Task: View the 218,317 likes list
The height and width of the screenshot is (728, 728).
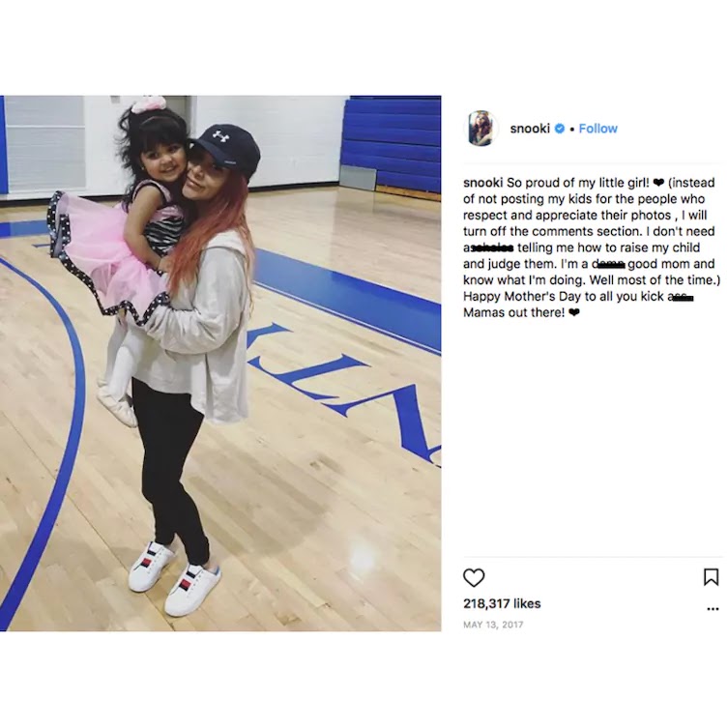Action: pos(503,603)
